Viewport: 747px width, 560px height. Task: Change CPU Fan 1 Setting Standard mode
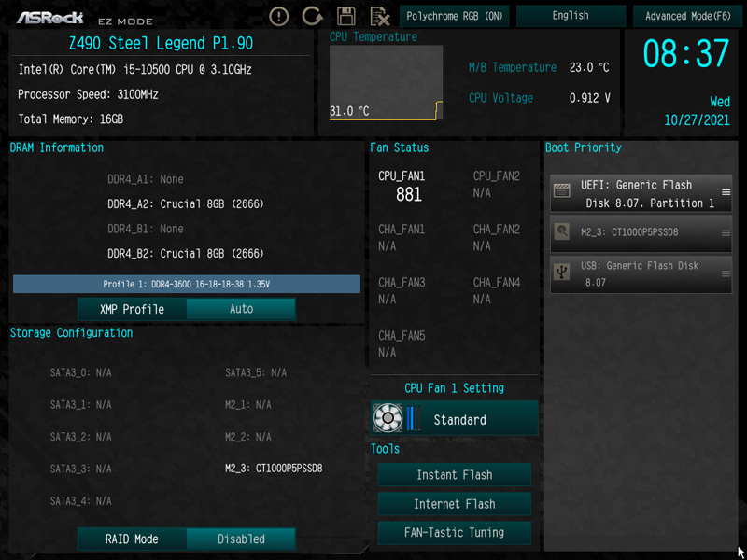pos(455,418)
